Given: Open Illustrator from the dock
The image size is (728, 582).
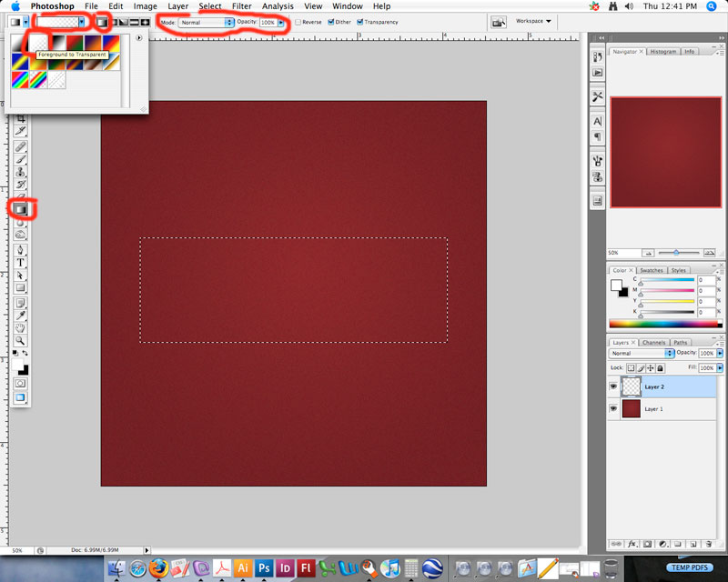Looking at the screenshot, I should [243, 567].
